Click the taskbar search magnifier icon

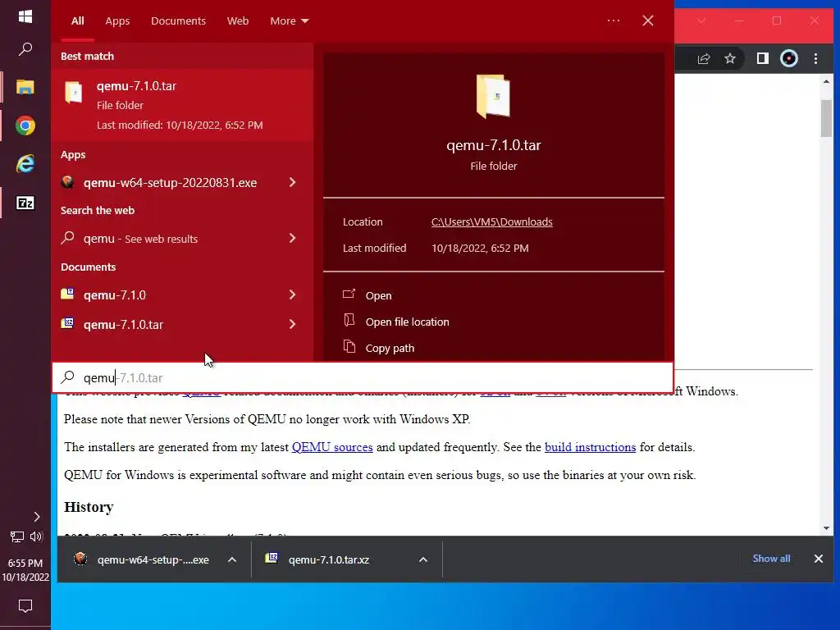25,49
